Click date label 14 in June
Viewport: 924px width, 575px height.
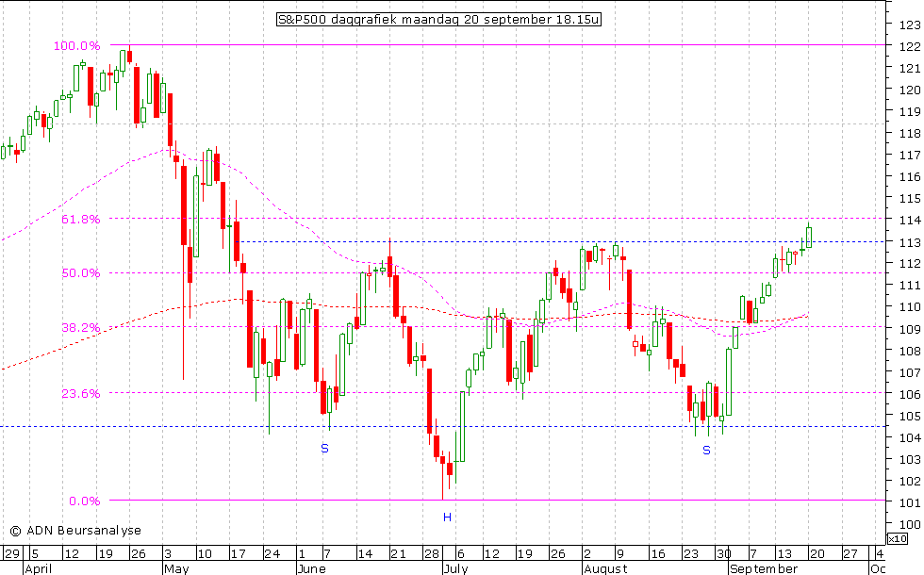coord(366,554)
